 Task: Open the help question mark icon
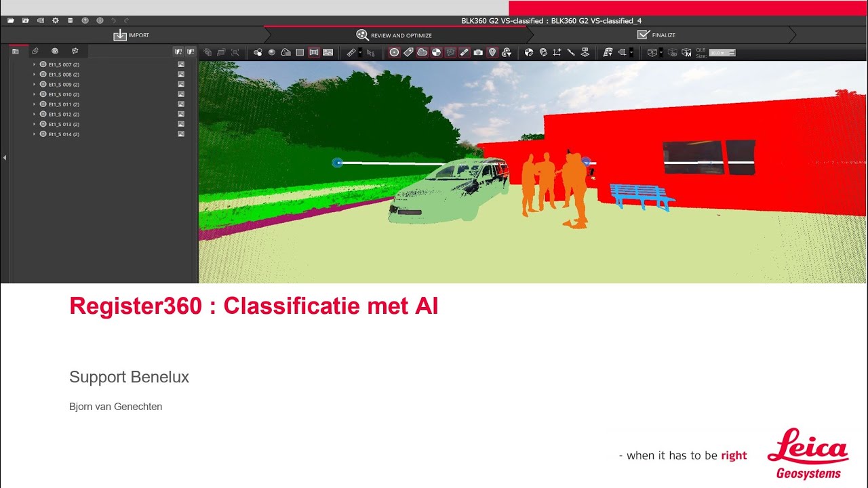pyautogui.click(x=85, y=20)
